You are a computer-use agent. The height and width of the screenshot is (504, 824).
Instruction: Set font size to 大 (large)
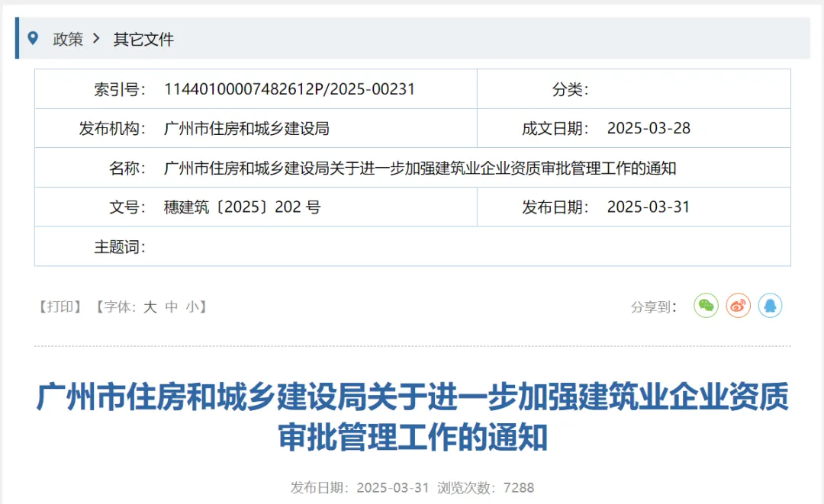pyautogui.click(x=150, y=307)
